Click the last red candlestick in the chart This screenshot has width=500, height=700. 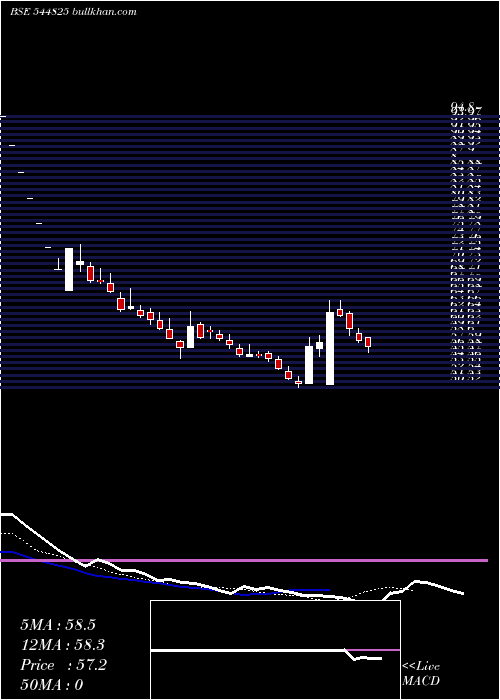(x=368, y=342)
